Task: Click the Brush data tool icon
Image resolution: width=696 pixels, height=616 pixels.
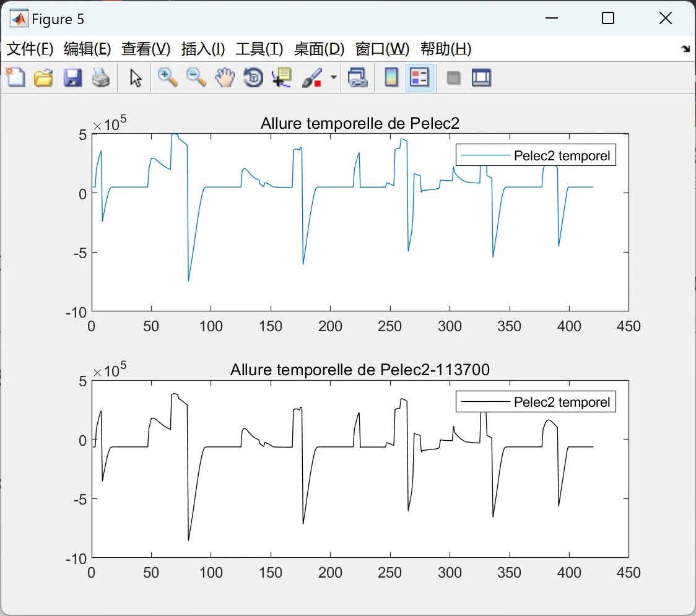Action: click(x=312, y=77)
